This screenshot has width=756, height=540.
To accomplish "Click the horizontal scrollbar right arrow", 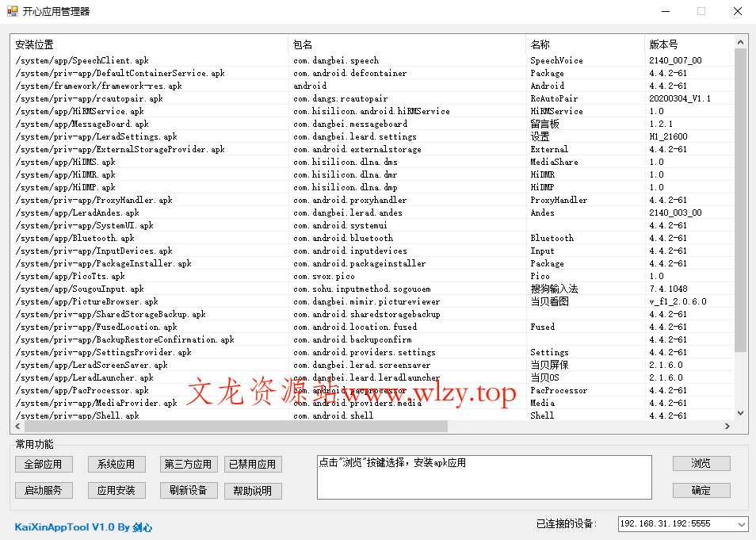I will [x=727, y=426].
